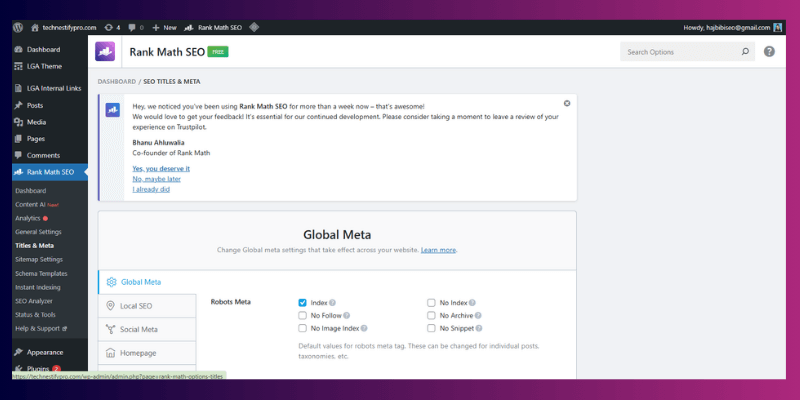This screenshot has width=800, height=400.
Task: Open the help question mark icon
Action: tap(769, 52)
